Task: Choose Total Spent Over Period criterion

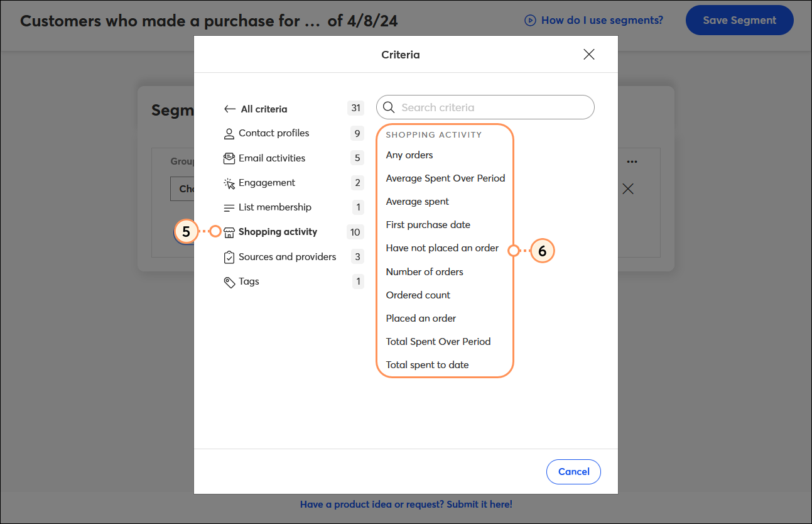Action: (438, 342)
